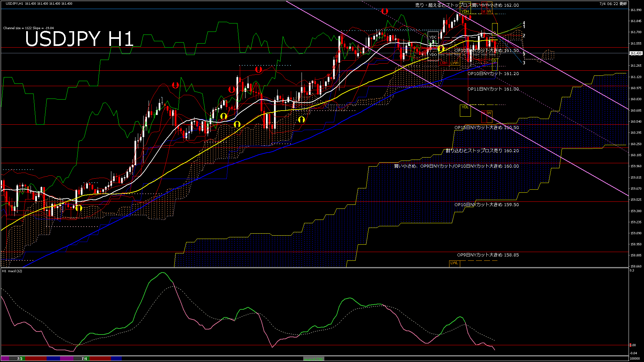
Task: Click the 買い小さめ 160.00 annotation
Action: coord(456,166)
